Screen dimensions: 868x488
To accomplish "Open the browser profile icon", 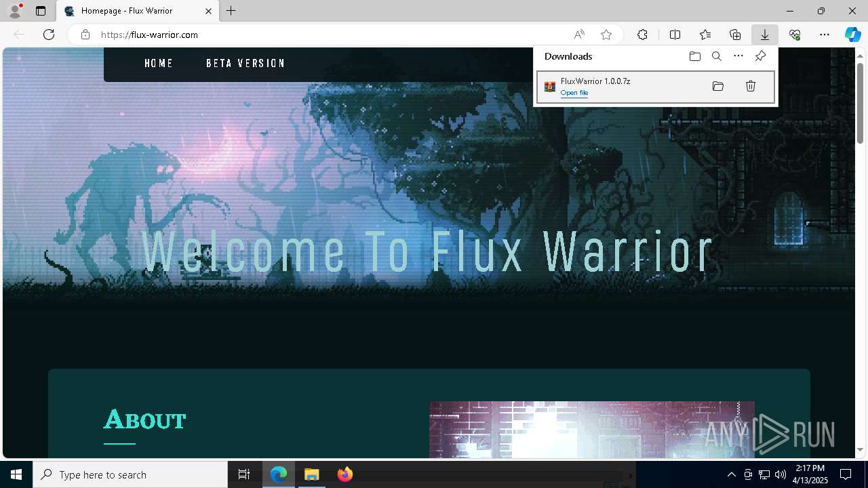I will [x=15, y=11].
